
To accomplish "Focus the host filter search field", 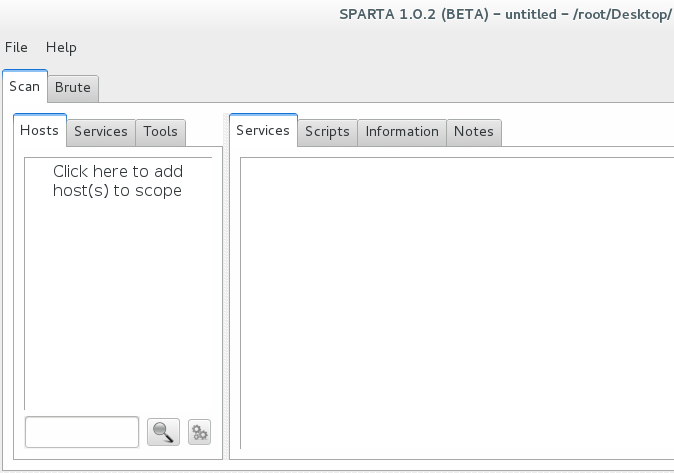I will coord(82,432).
